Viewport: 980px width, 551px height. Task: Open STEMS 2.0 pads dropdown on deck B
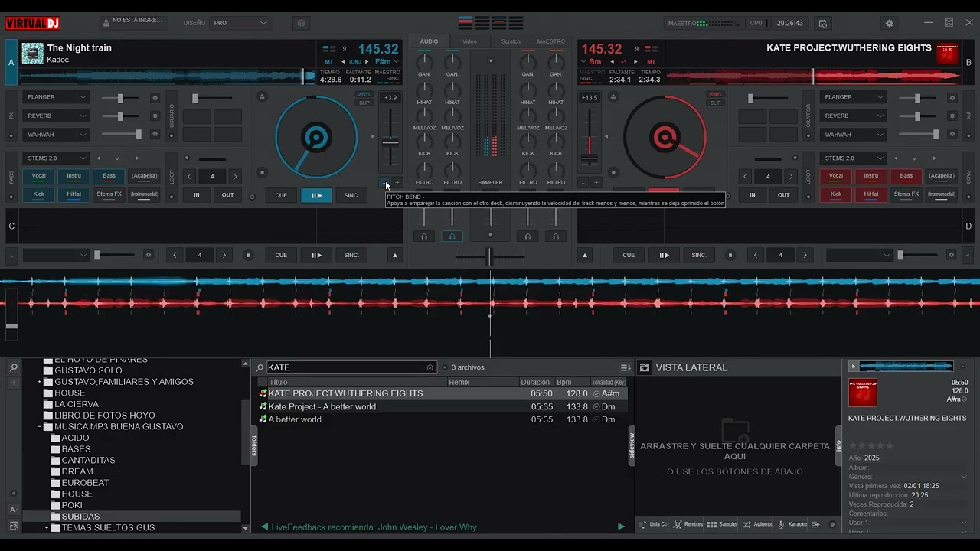[x=854, y=158]
